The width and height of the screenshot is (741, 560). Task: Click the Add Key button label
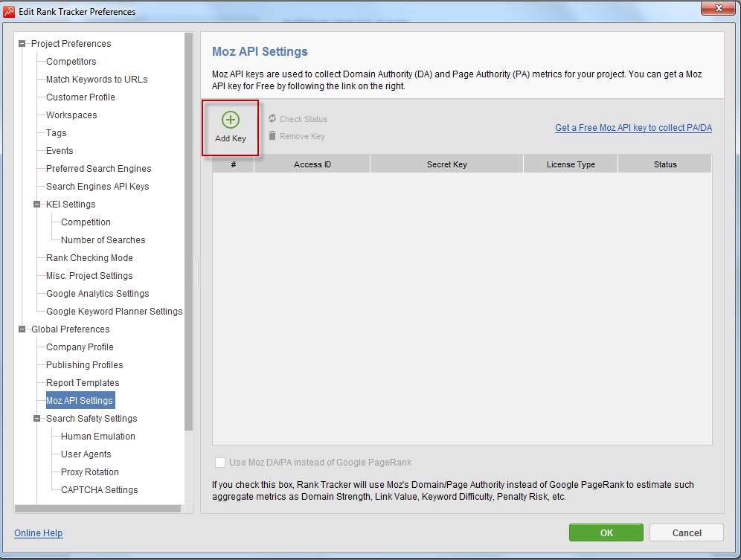231,138
